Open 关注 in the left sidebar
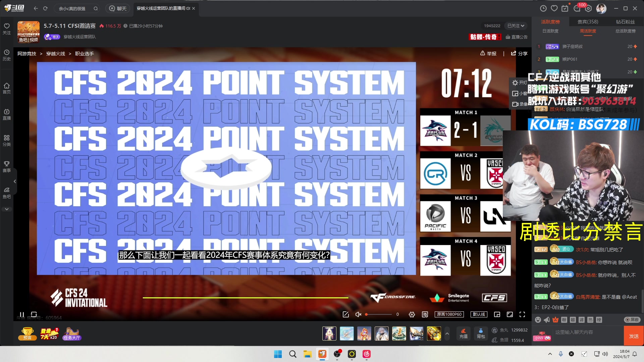The image size is (644, 362). pos(7,29)
